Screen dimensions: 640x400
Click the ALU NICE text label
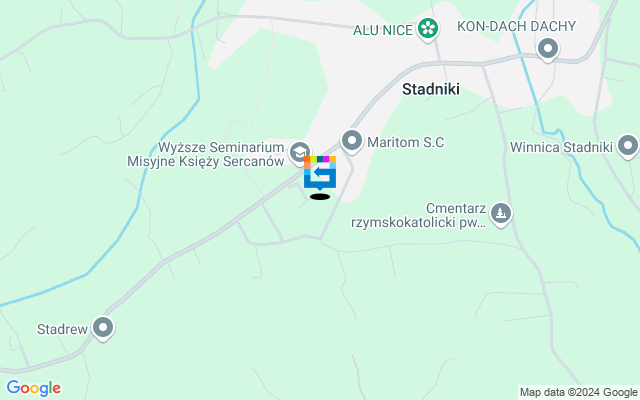click(383, 30)
